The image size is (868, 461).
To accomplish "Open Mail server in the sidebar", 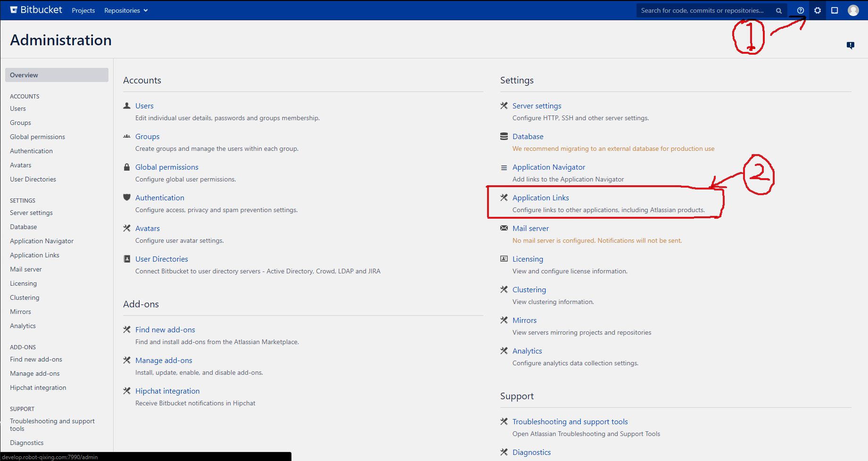I will click(x=26, y=269).
